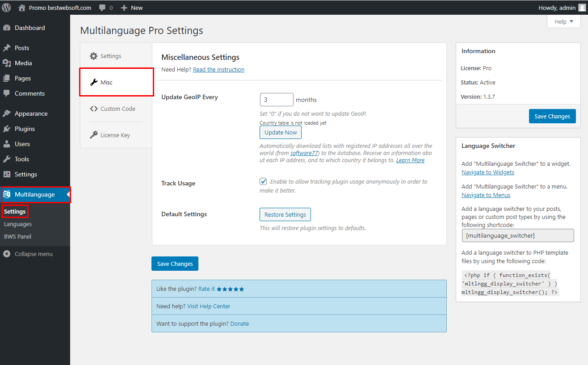588x365 pixels.
Task: Open Visit Help Center link
Action: (209, 306)
